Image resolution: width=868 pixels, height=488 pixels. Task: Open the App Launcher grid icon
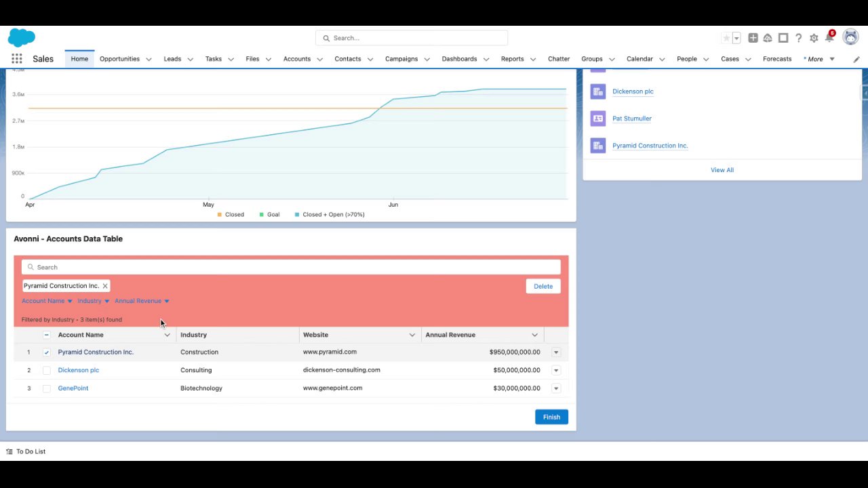16,59
